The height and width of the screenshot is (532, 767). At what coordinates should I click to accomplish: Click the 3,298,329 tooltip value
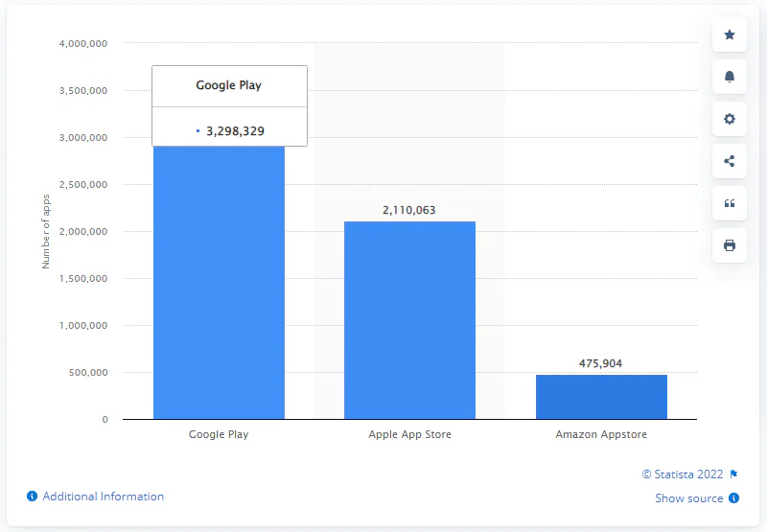(x=235, y=131)
